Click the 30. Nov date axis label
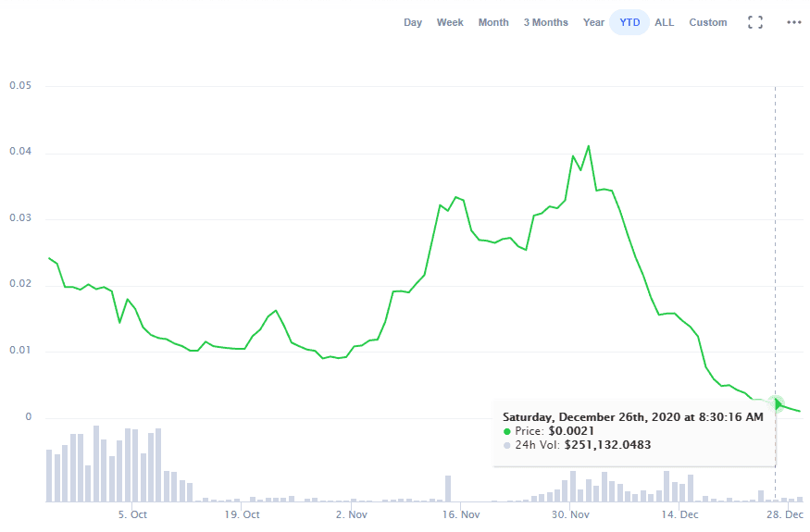This screenshot has width=810, height=532. tap(571, 514)
